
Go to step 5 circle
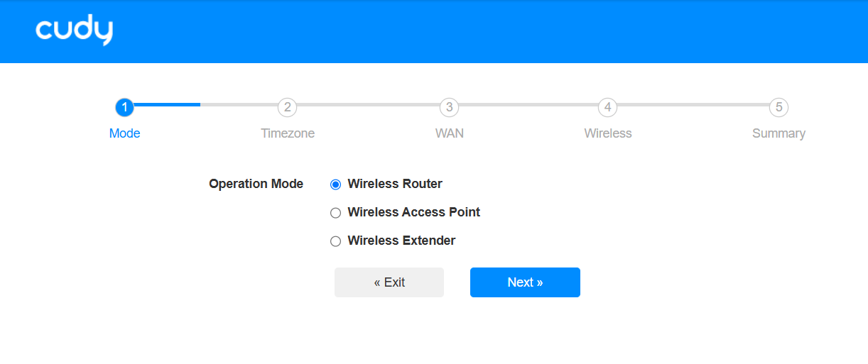coord(779,107)
